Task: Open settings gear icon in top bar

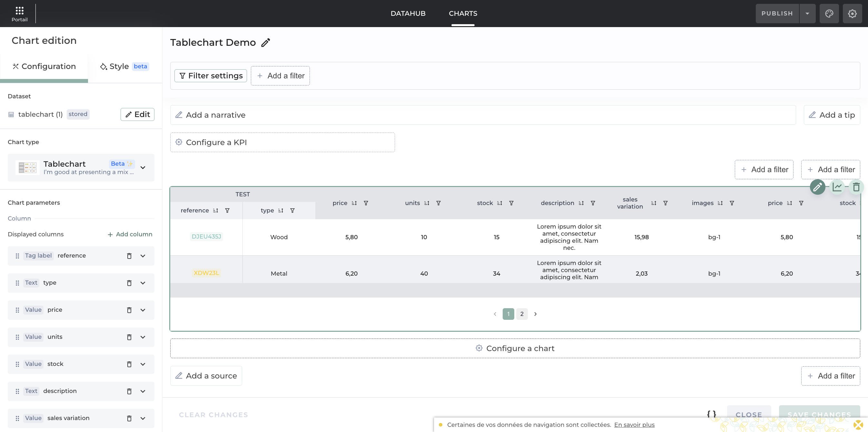Action: pos(852,14)
